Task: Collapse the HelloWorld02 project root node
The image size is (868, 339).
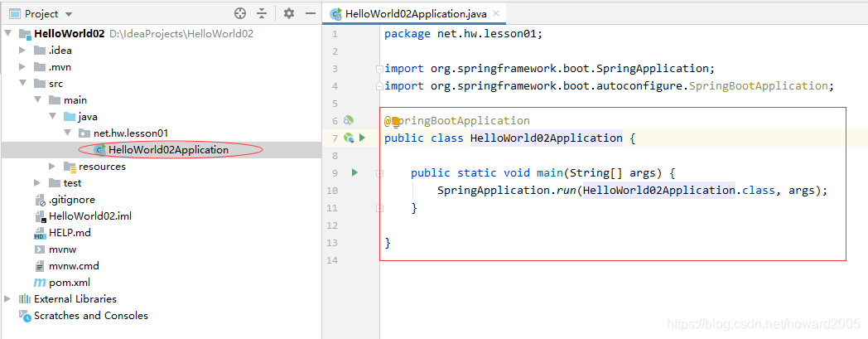Action: (7, 33)
